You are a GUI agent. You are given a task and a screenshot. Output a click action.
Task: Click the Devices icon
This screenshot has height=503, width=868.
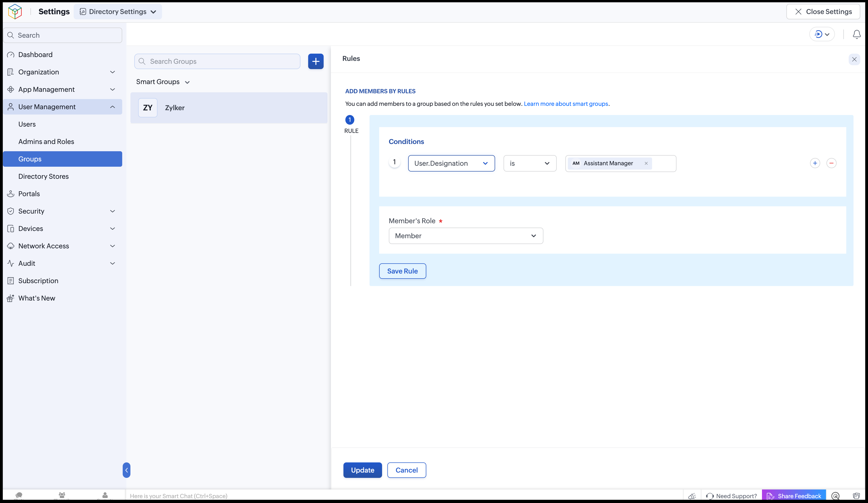(11, 229)
